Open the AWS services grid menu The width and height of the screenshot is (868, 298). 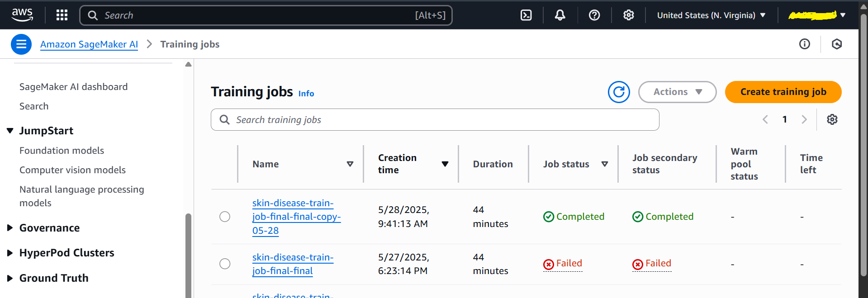(x=62, y=15)
